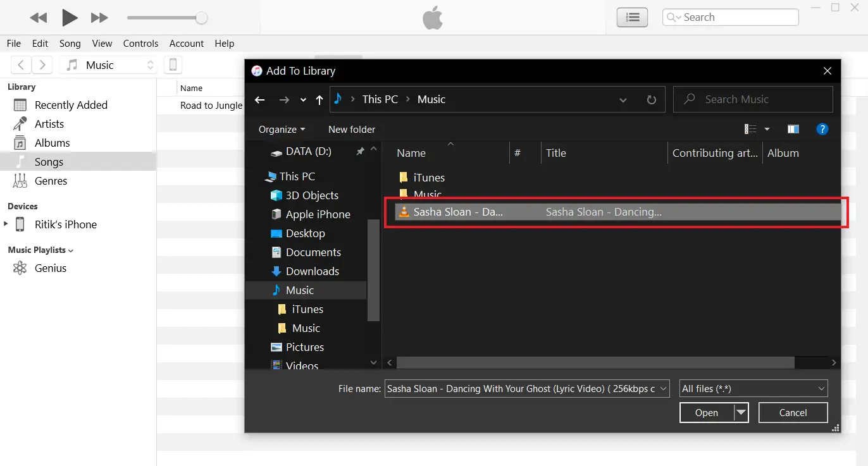
Task: Select Albums in Library sidebar
Action: click(x=53, y=143)
